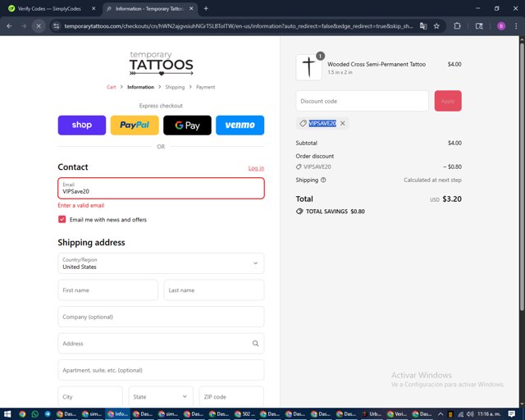525x420 pixels.
Task: Open the Chrome profile avatar
Action: click(501, 25)
